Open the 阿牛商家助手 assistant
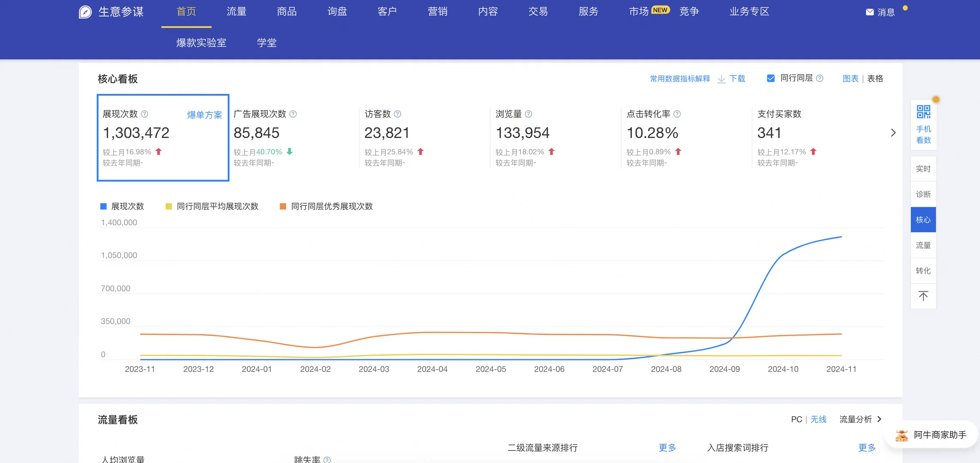980x463 pixels. click(x=932, y=435)
